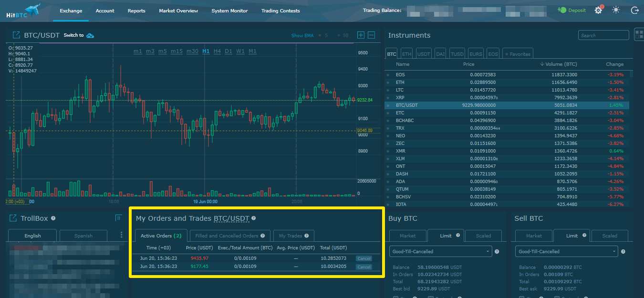Select the m30 chart timeframe
This screenshot has width=644, height=298.
(x=192, y=51)
